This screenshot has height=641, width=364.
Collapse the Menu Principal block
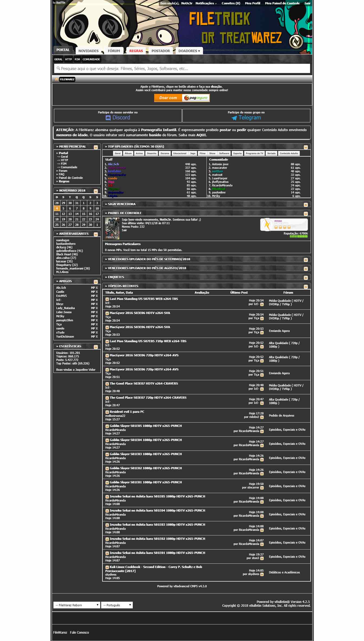[x=96, y=147]
